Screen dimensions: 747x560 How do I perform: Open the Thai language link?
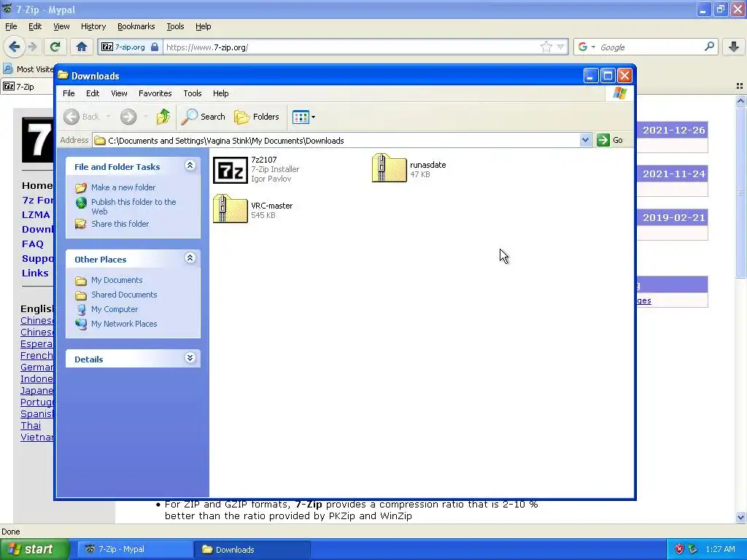pyautogui.click(x=31, y=425)
